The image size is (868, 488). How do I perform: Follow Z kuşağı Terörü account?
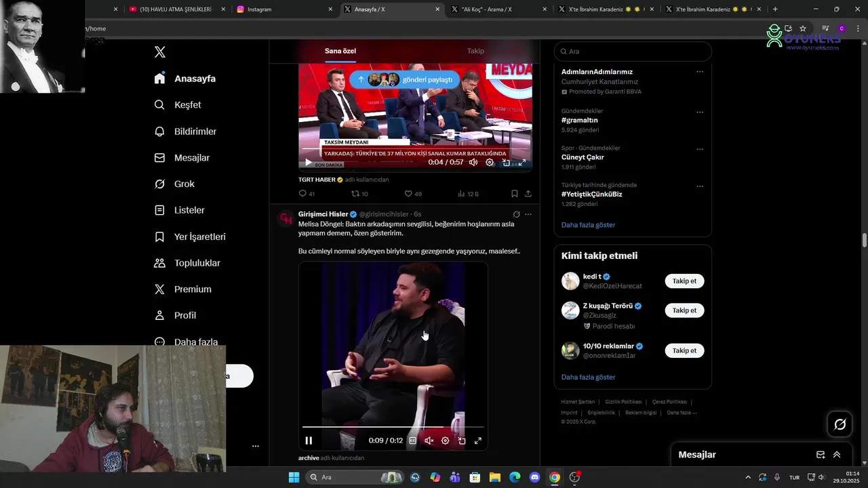684,310
